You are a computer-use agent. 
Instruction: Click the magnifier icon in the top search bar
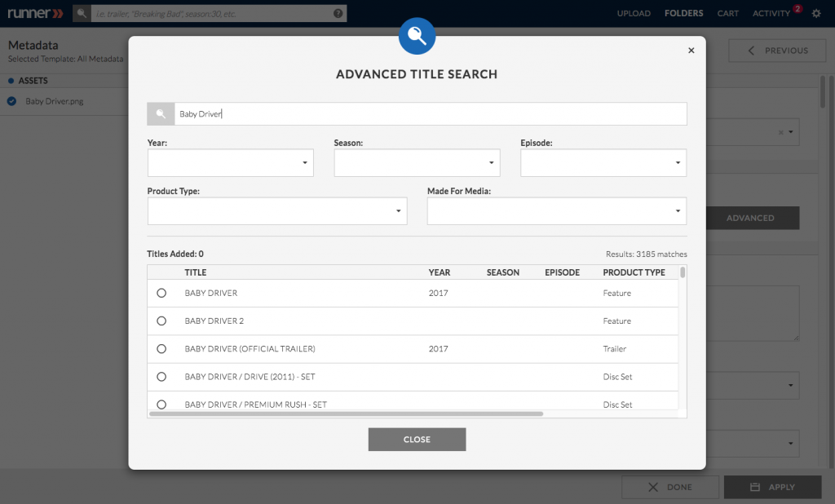point(82,13)
